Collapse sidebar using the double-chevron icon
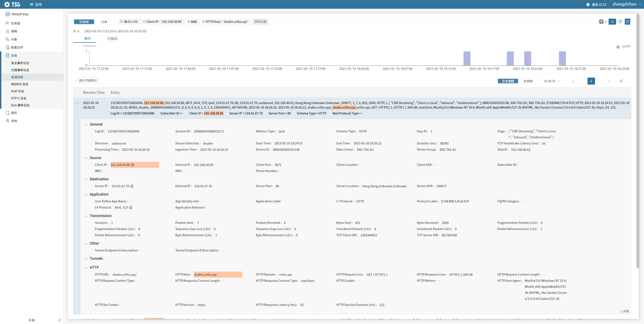This screenshot has height=324, width=644. click(x=60, y=320)
